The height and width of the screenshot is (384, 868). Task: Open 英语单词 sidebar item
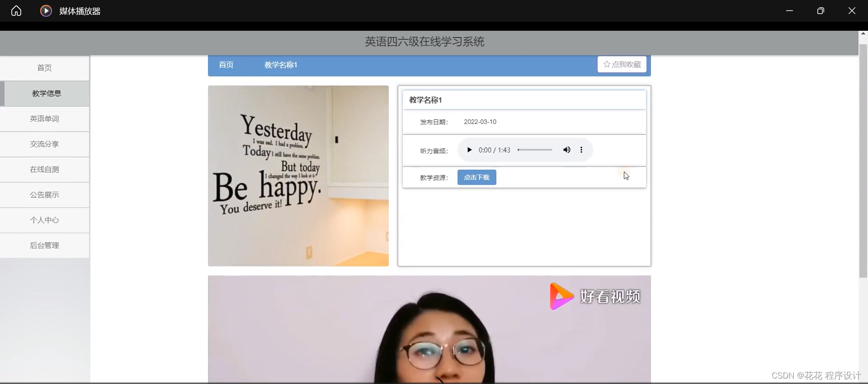44,119
